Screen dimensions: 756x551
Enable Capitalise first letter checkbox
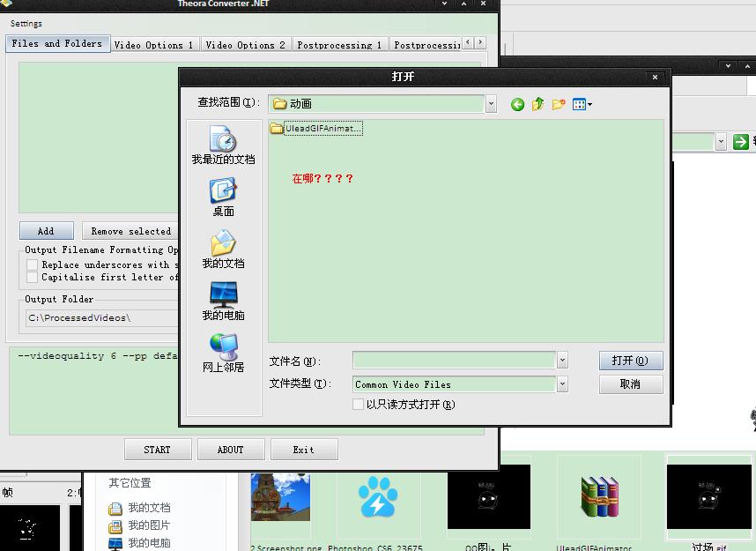click(33, 277)
